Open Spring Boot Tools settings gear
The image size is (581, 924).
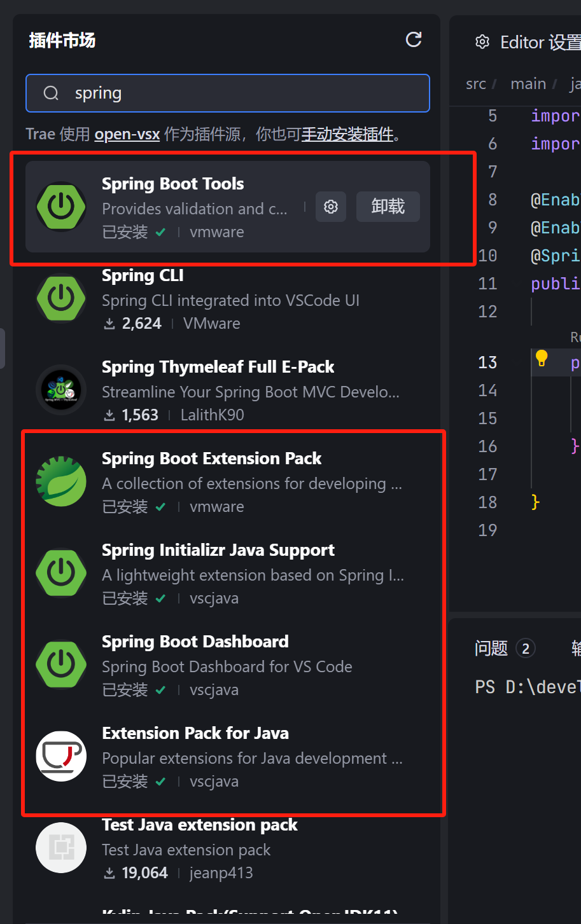tap(331, 207)
